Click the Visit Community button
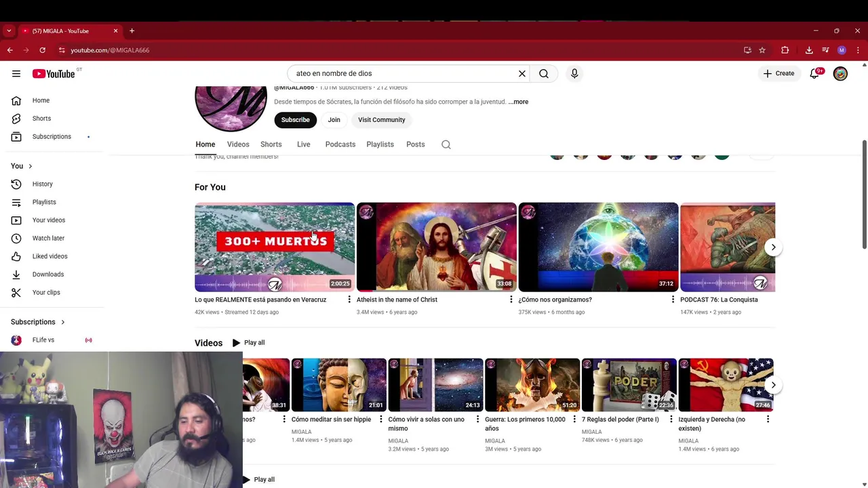Viewport: 868px width, 488px height. 382,120
